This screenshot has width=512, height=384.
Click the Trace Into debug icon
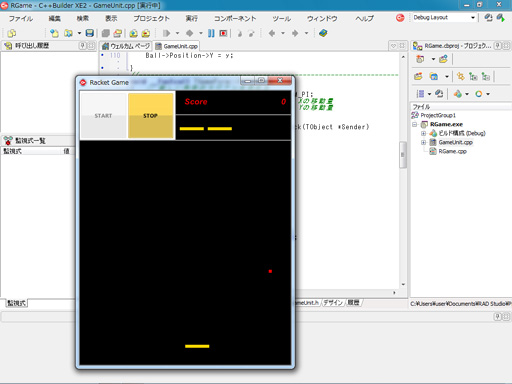coord(240,33)
